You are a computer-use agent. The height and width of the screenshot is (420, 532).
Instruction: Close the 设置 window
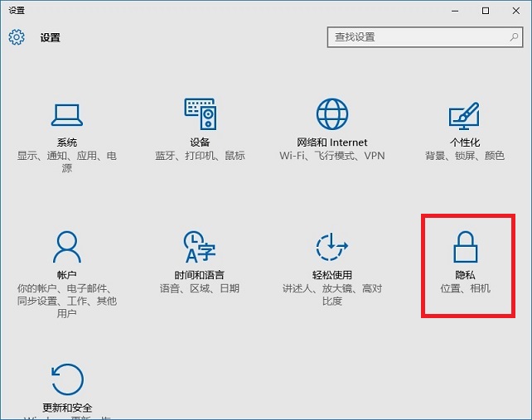pyautogui.click(x=516, y=11)
